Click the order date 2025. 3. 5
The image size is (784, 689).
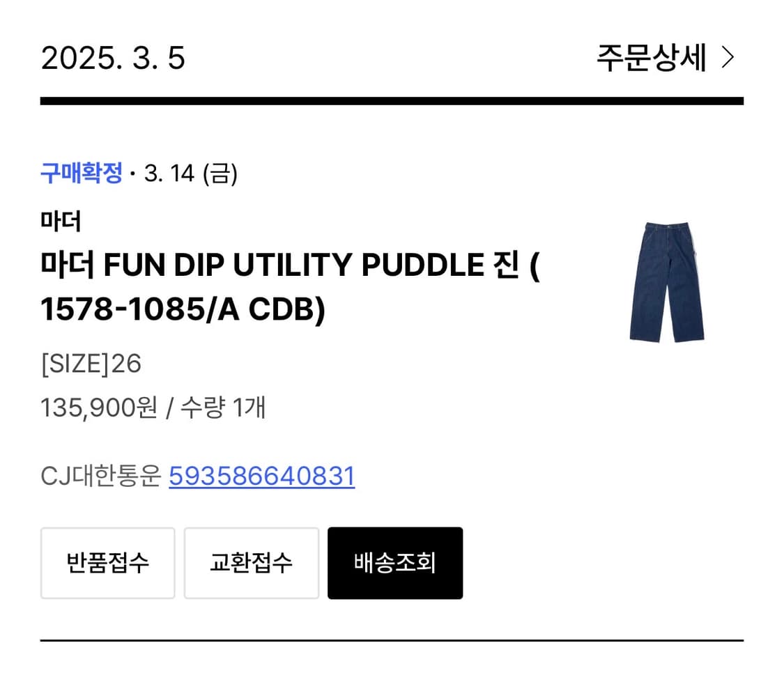click(113, 58)
